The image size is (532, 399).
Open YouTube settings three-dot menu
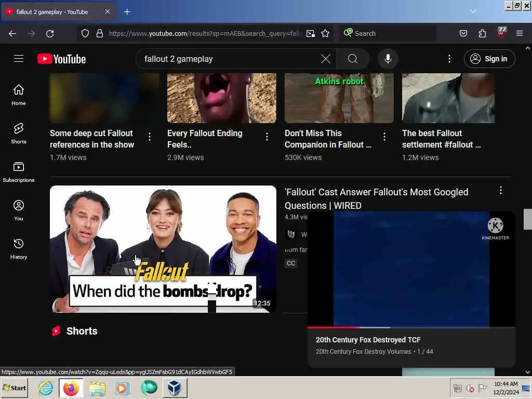(449, 59)
